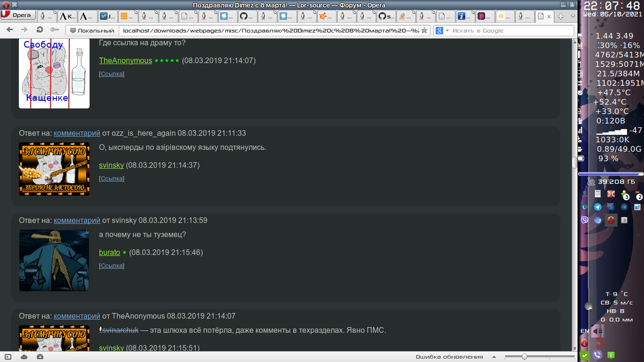Bookmark this page with the star icon
Viewport: 644px width, 362px height.
424,31
